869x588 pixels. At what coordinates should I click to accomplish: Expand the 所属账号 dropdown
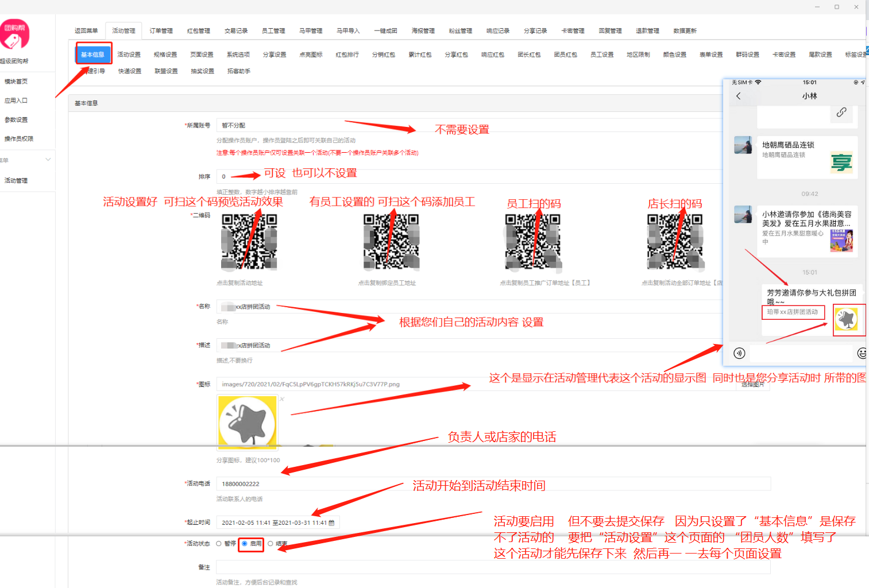coord(469,125)
